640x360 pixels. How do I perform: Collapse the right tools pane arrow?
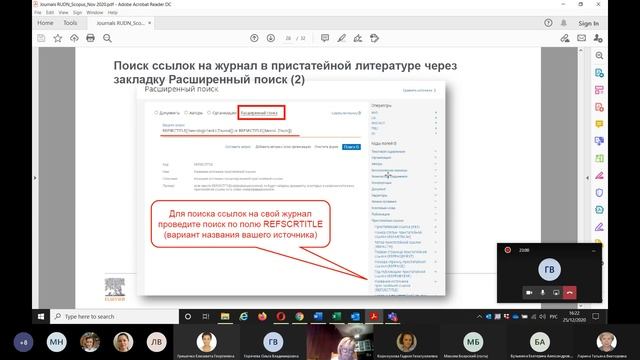coord(587,178)
